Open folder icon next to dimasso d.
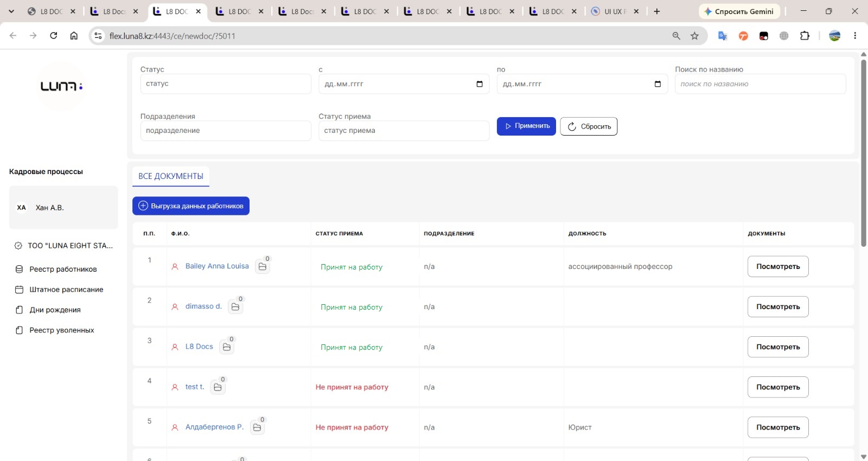The height and width of the screenshot is (461, 868). pos(235,306)
